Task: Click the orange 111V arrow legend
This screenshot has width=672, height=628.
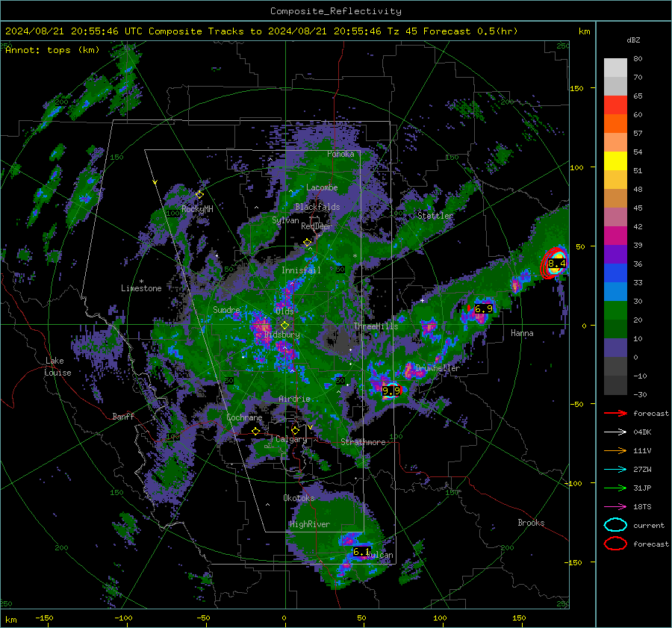Action: 615,450
